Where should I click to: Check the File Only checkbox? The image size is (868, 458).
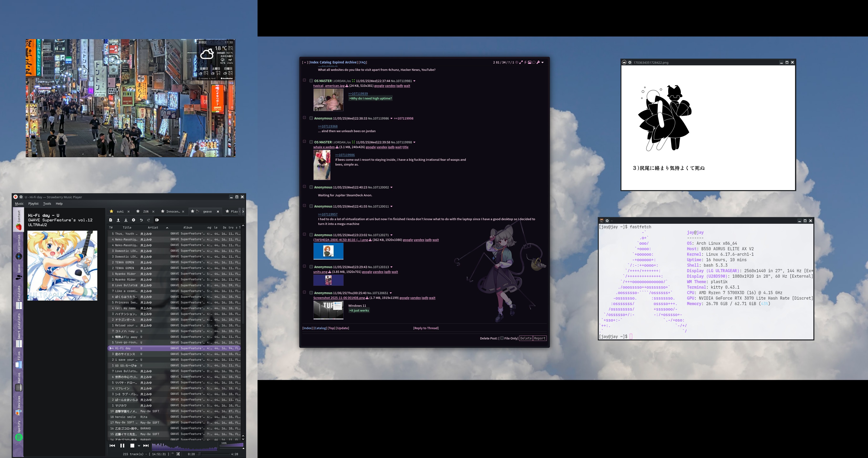pyautogui.click(x=502, y=338)
